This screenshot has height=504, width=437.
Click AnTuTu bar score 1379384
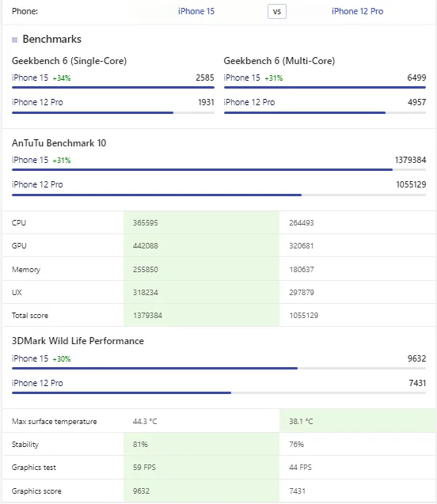pyautogui.click(x=410, y=160)
